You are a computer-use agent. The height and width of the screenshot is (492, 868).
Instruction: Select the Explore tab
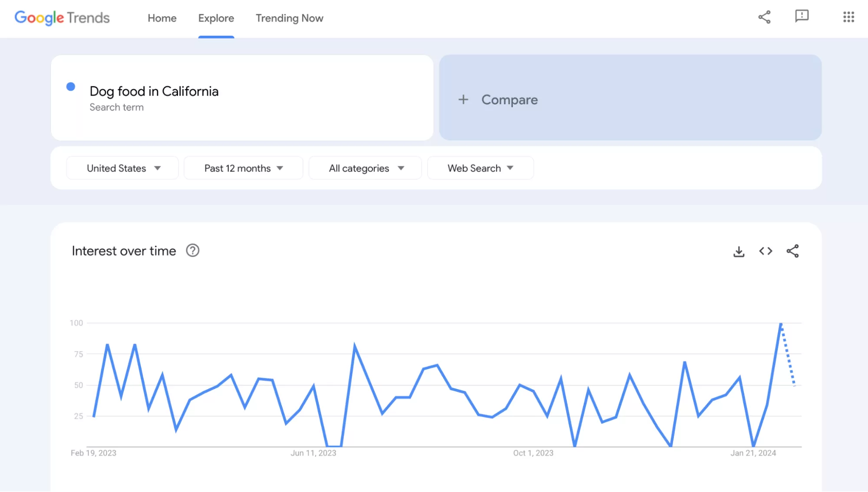216,18
